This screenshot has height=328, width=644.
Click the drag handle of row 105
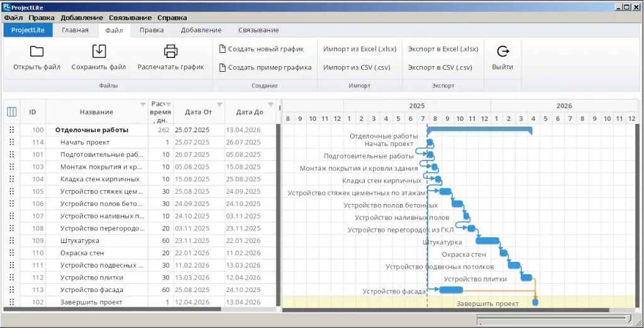[x=11, y=191]
